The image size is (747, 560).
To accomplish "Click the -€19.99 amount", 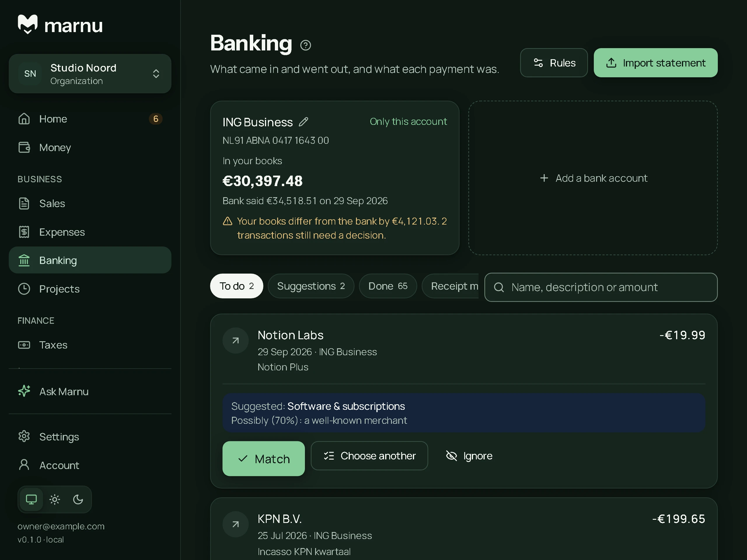I will (682, 335).
